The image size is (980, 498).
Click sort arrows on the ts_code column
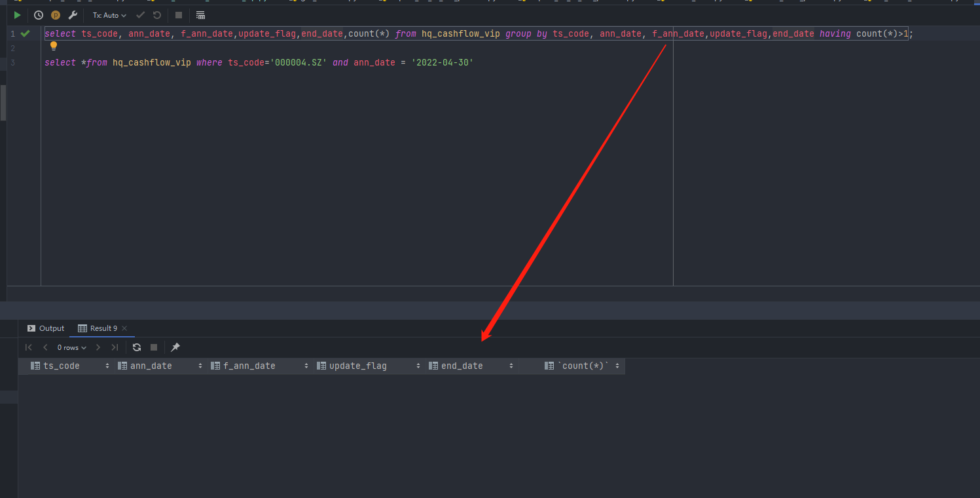pyautogui.click(x=107, y=366)
